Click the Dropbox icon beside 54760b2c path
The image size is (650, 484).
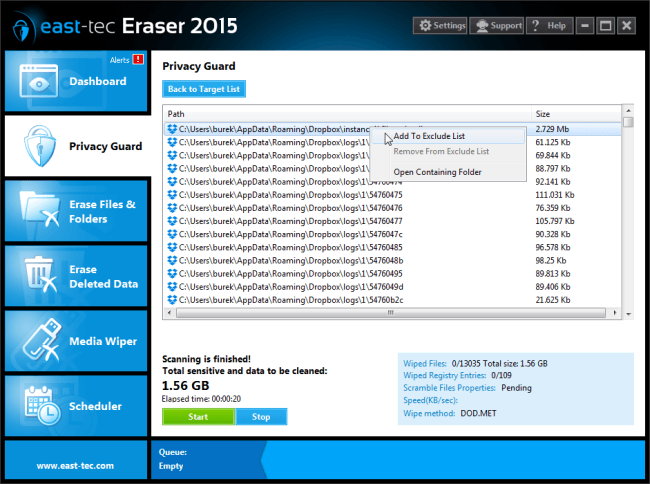(x=172, y=300)
